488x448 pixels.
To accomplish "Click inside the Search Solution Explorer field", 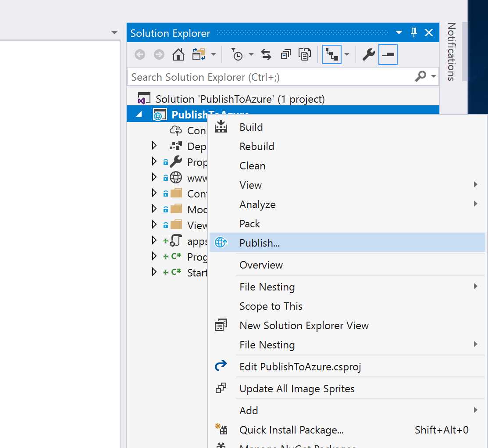I will (263, 76).
